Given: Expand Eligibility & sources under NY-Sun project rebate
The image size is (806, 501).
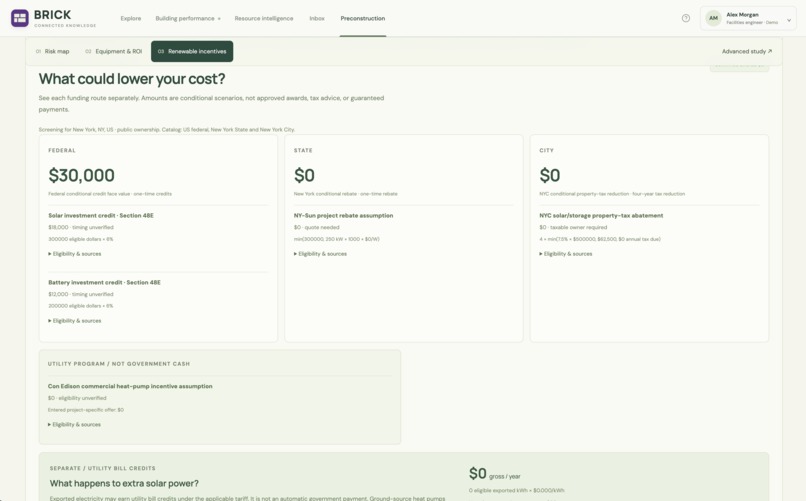Looking at the screenshot, I should click(320, 254).
